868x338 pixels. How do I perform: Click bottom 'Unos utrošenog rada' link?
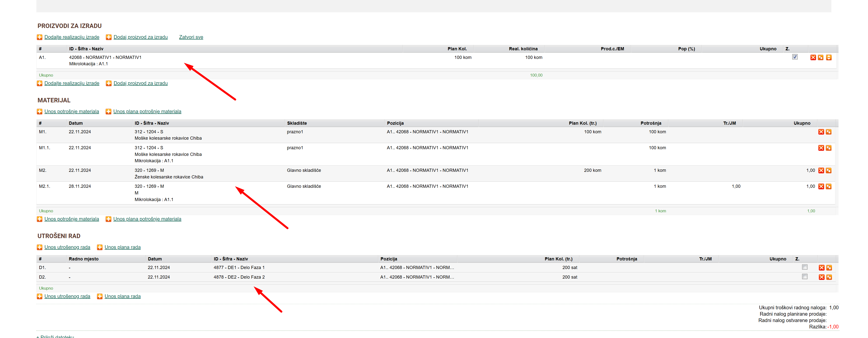67,296
